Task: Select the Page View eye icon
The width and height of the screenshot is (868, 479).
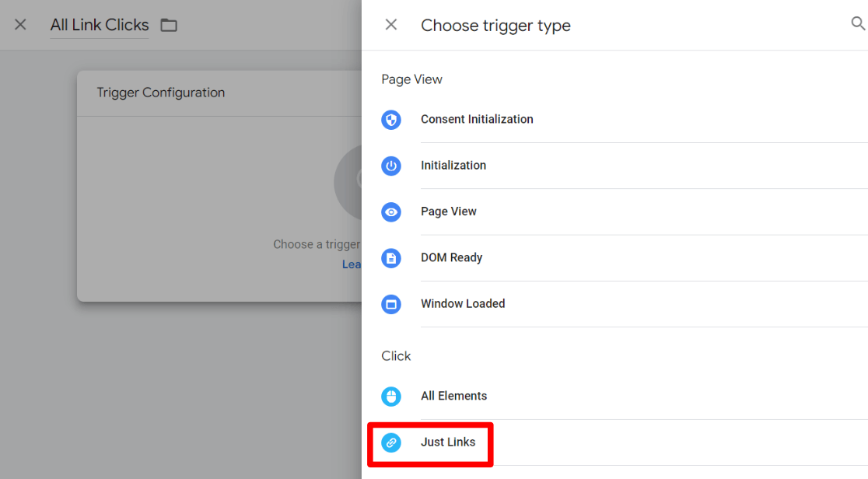Action: tap(391, 212)
